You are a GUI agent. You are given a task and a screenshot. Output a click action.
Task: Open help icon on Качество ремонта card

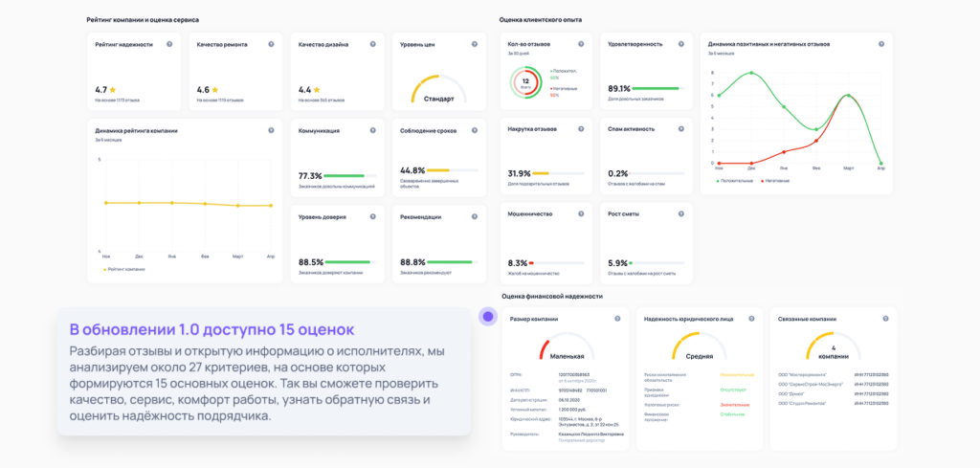(271, 44)
